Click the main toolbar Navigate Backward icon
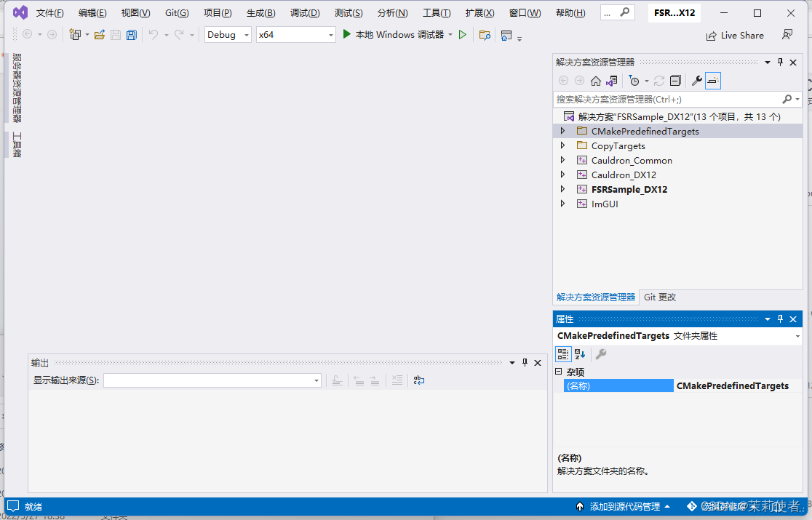812x520 pixels. click(x=28, y=35)
